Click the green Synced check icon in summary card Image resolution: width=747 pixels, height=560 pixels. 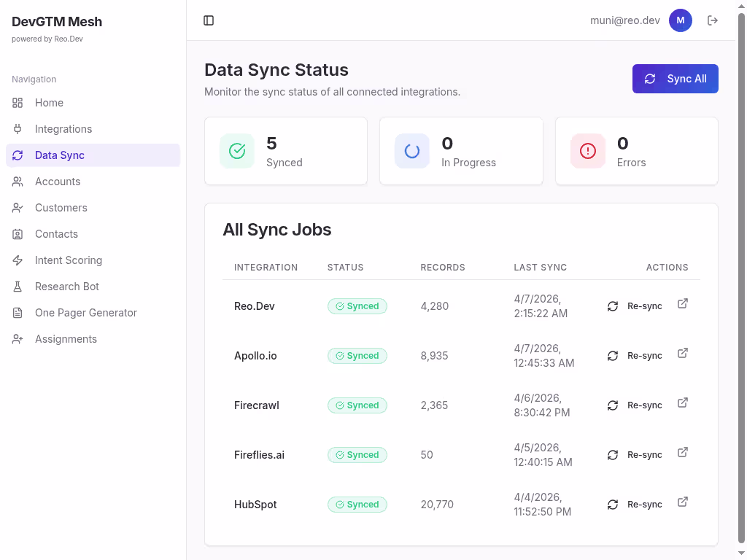click(x=236, y=151)
